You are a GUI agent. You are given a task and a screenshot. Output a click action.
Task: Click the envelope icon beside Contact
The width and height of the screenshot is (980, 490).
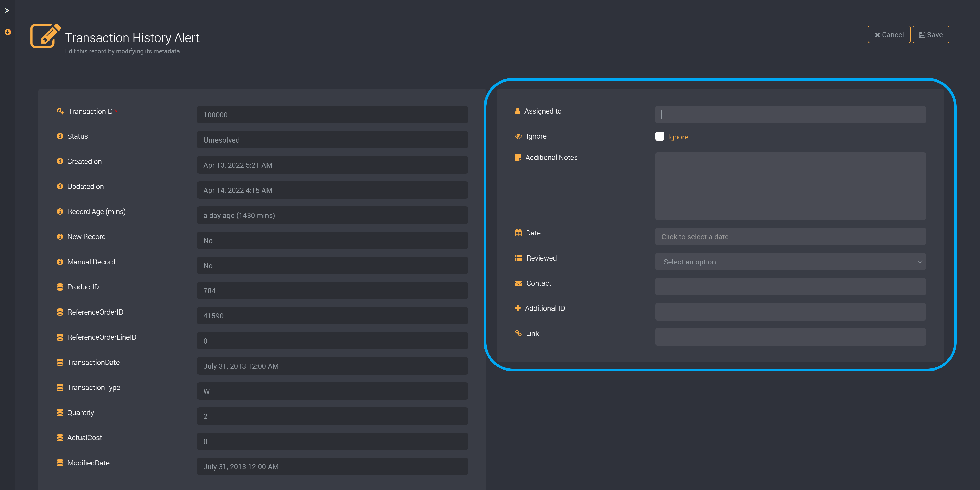(x=518, y=283)
